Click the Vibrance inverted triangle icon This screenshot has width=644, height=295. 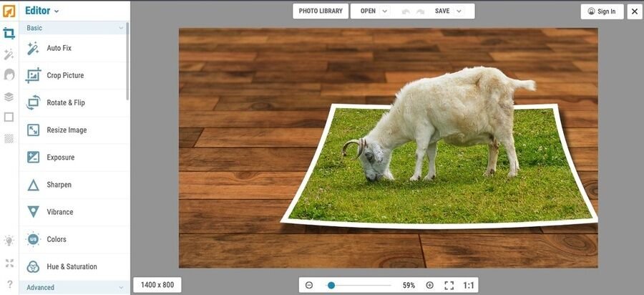(x=33, y=212)
